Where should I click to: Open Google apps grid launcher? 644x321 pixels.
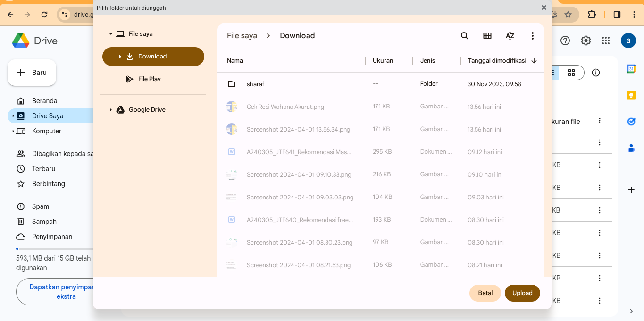pos(606,41)
